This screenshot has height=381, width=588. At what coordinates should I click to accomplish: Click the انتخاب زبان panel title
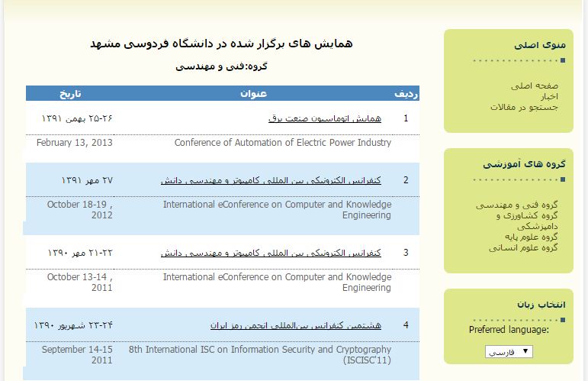click(x=541, y=305)
